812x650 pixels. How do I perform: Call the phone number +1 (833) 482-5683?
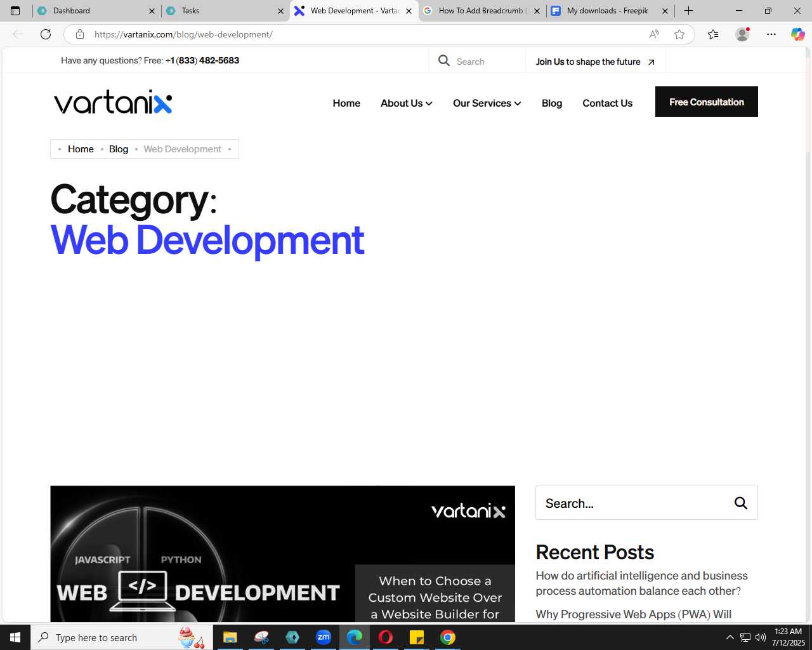[x=202, y=60]
